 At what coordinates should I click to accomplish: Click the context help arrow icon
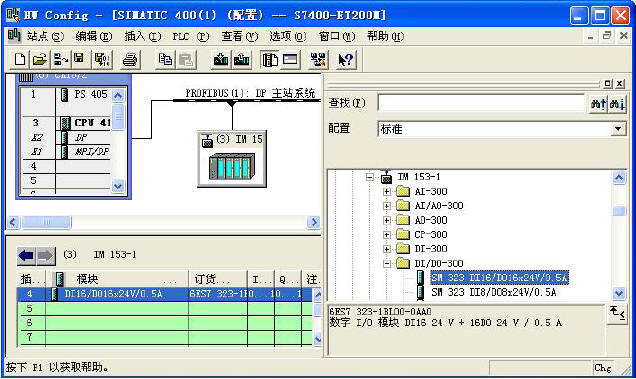(346, 60)
